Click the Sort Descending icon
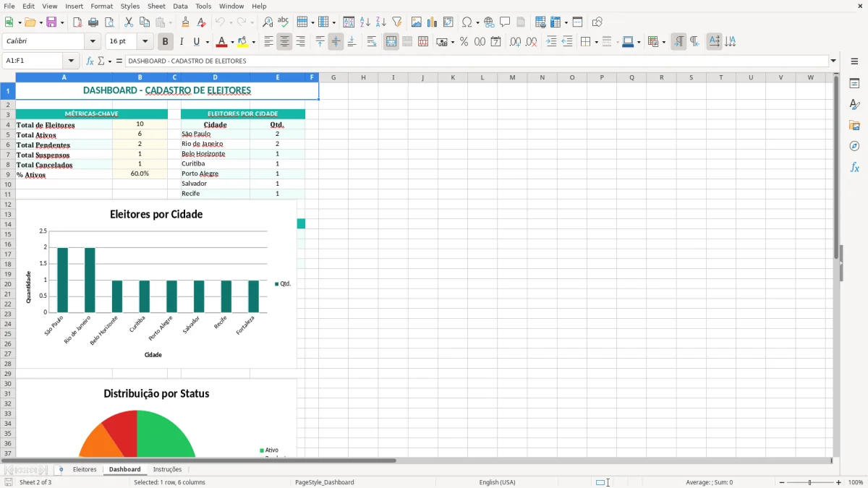The image size is (868, 488). (381, 22)
